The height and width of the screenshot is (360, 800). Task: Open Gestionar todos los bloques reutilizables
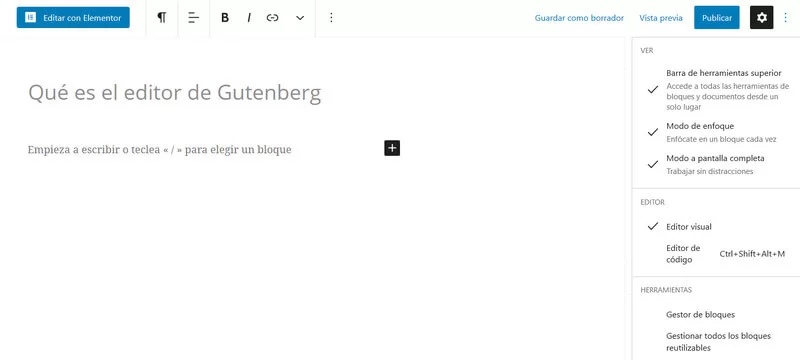click(716, 342)
